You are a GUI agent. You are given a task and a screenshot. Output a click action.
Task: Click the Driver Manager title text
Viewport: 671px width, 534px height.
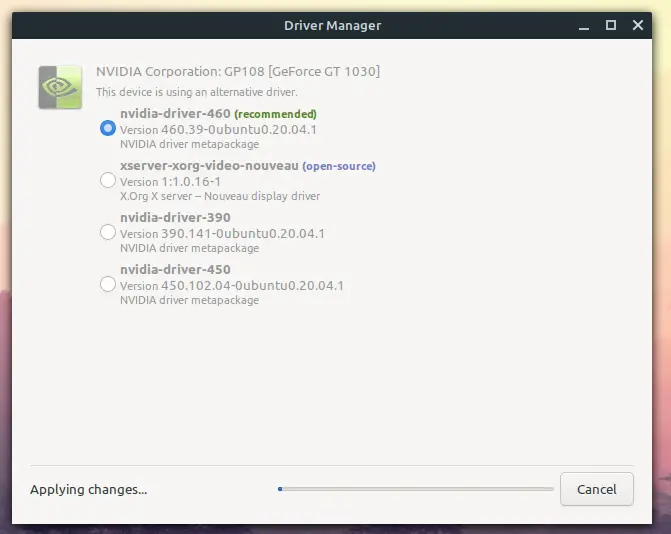click(333, 26)
